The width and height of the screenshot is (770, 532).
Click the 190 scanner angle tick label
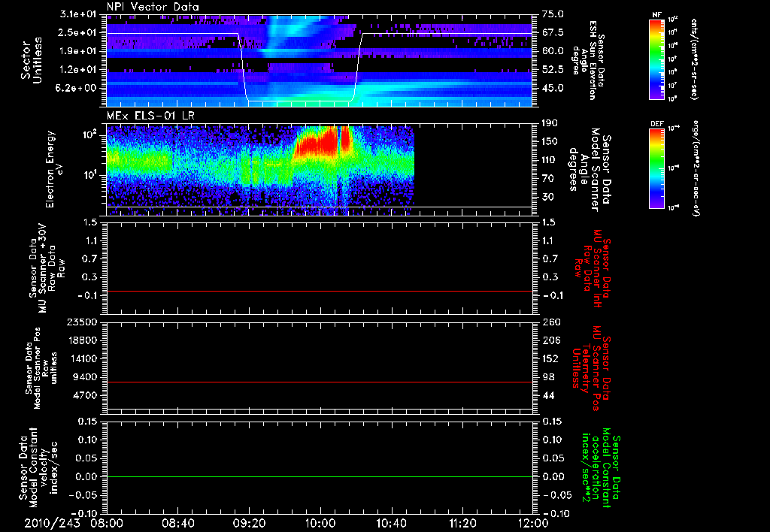550,123
